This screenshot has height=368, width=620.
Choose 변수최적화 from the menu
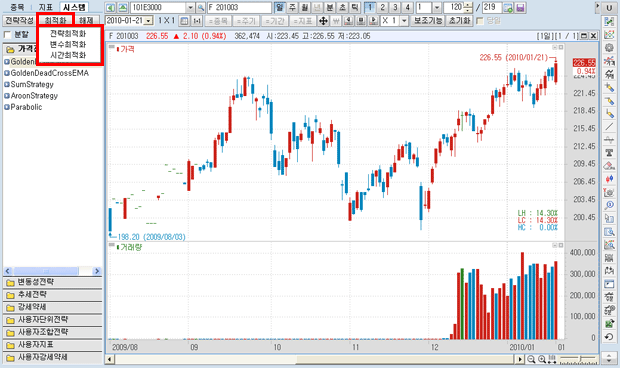click(68, 44)
